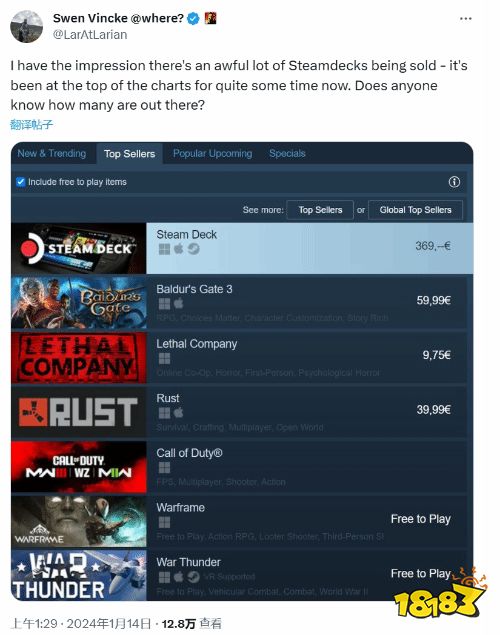
Task: Open the three-dot more options menu
Action: click(x=466, y=19)
